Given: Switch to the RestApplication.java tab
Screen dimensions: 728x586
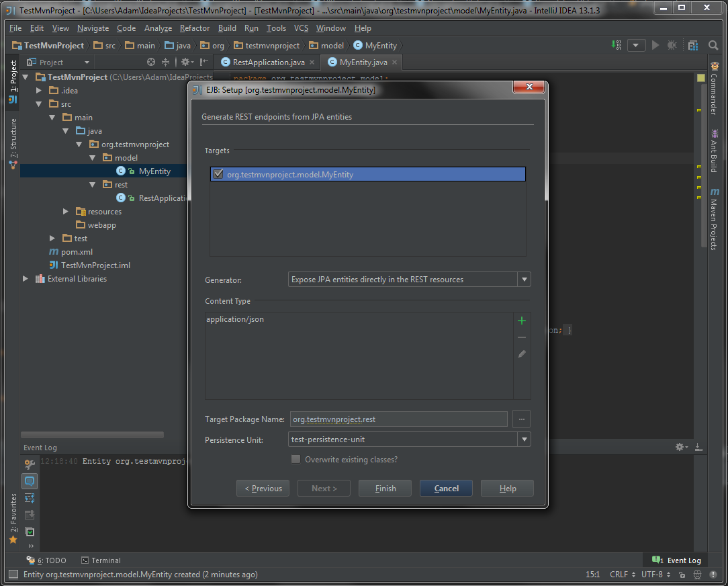Looking at the screenshot, I should coord(268,62).
